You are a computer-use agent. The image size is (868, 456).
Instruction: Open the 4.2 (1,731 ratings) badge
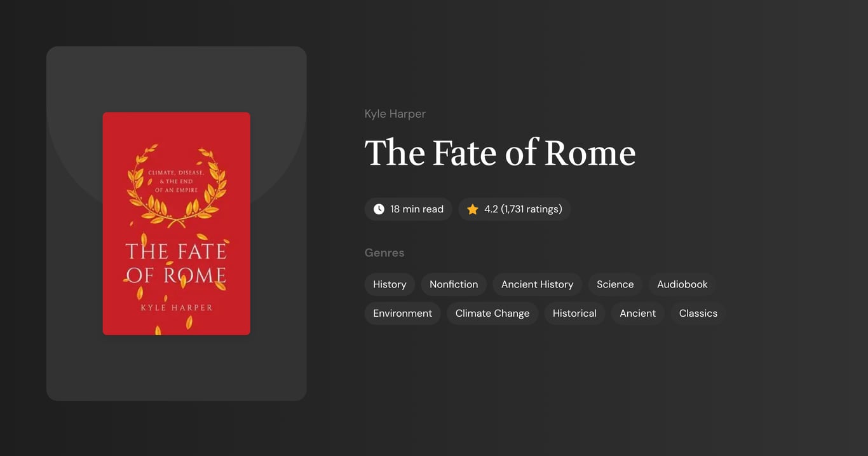(515, 209)
